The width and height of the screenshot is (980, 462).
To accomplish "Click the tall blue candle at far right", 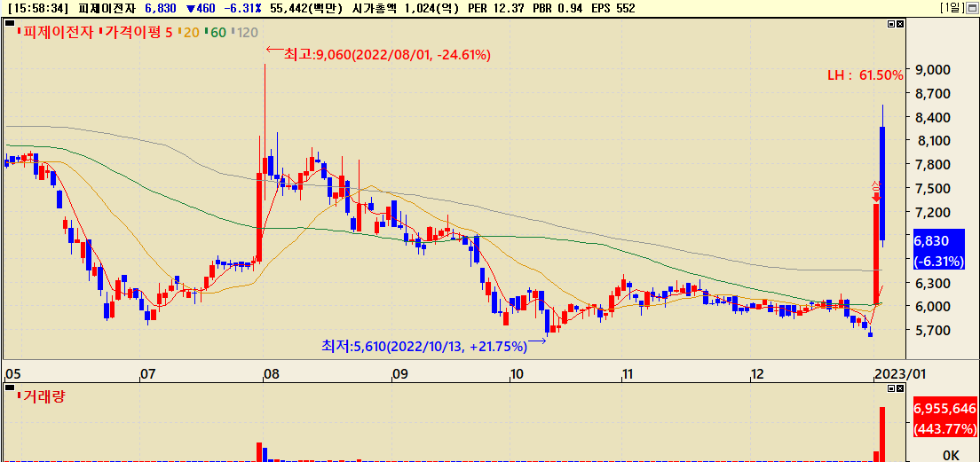I will click(x=882, y=183).
